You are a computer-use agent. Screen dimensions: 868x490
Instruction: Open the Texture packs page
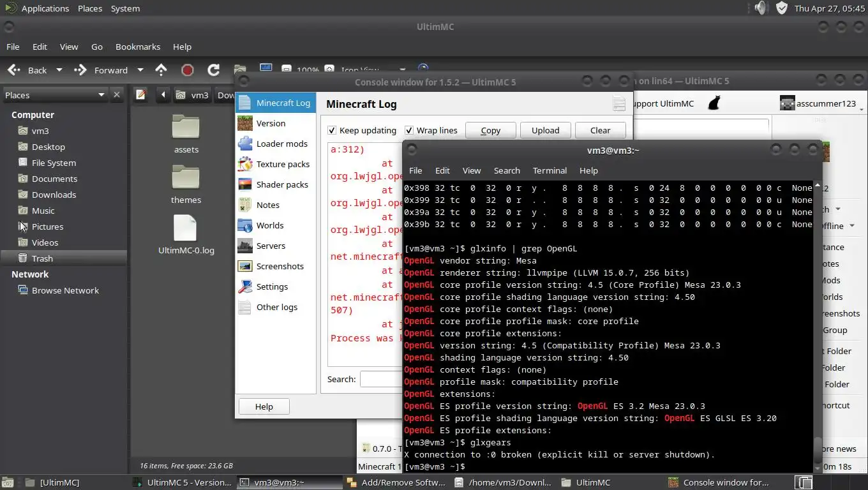tap(276, 164)
